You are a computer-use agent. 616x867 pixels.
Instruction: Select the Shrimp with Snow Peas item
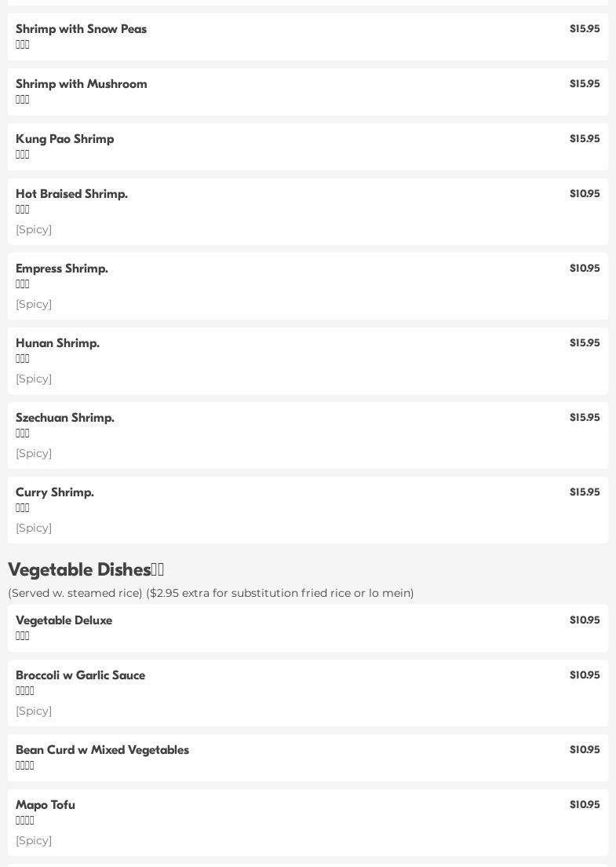pyautogui.click(x=308, y=36)
